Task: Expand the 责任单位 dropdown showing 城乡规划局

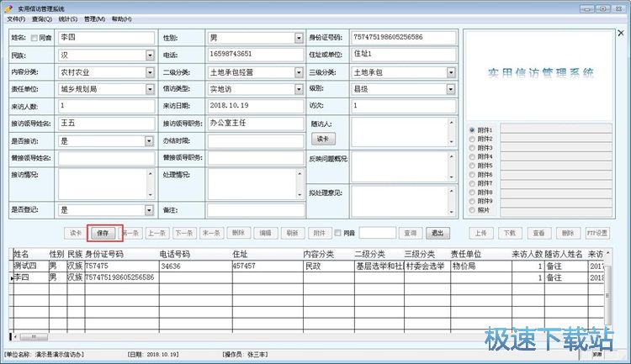Action: 150,89
